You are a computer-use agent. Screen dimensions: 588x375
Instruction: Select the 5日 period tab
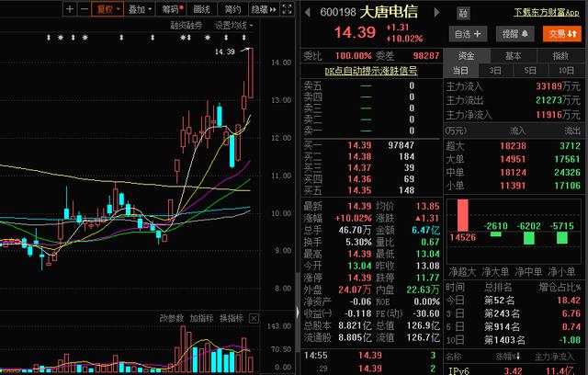530,71
